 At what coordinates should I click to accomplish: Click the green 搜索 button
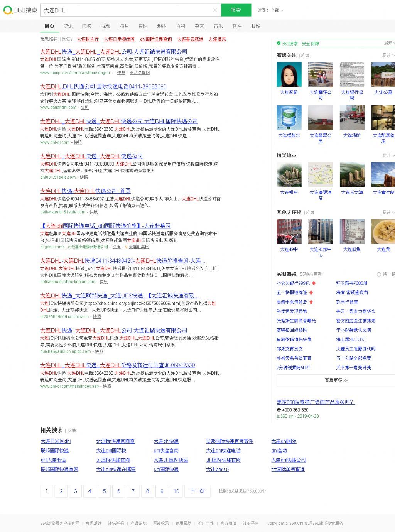coord(236,10)
